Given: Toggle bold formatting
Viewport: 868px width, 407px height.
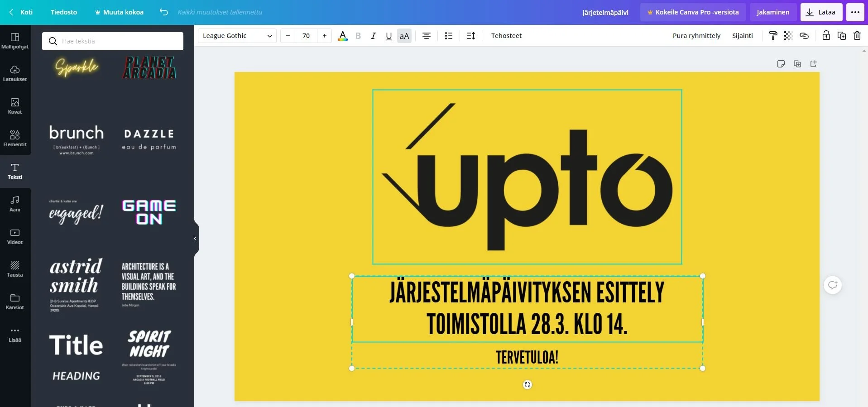Looking at the screenshot, I should [x=358, y=36].
